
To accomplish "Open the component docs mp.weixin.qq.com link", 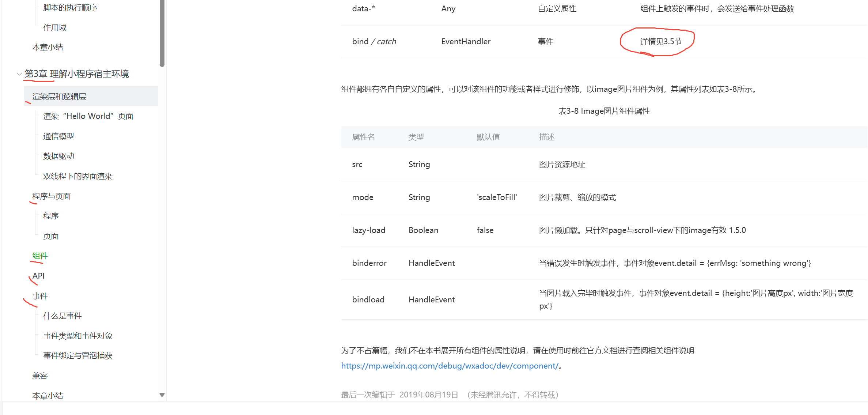I will [x=450, y=366].
